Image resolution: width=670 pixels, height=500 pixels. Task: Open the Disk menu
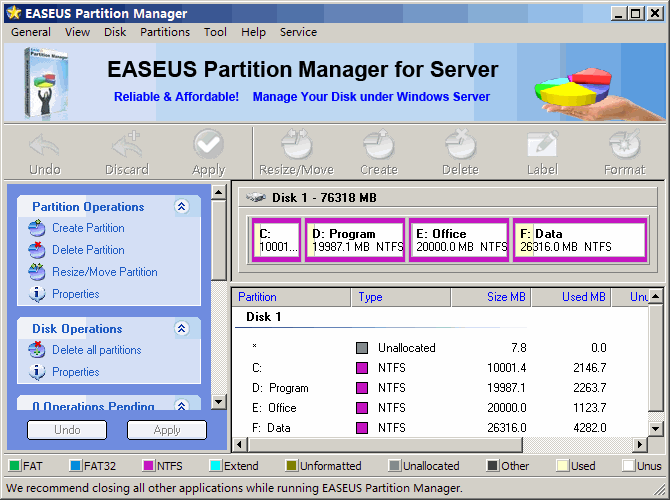pyautogui.click(x=115, y=32)
